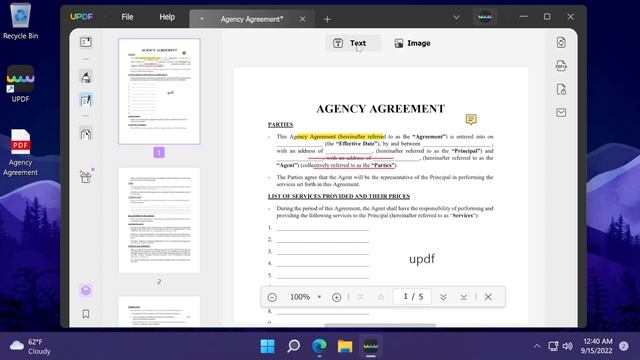
Task: Open the File menu
Action: [x=127, y=17]
